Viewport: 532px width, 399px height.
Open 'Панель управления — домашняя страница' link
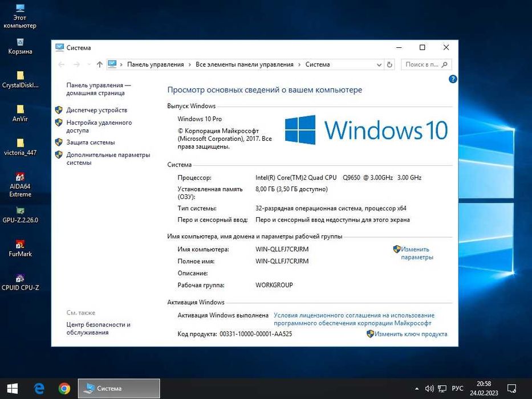[x=99, y=89]
